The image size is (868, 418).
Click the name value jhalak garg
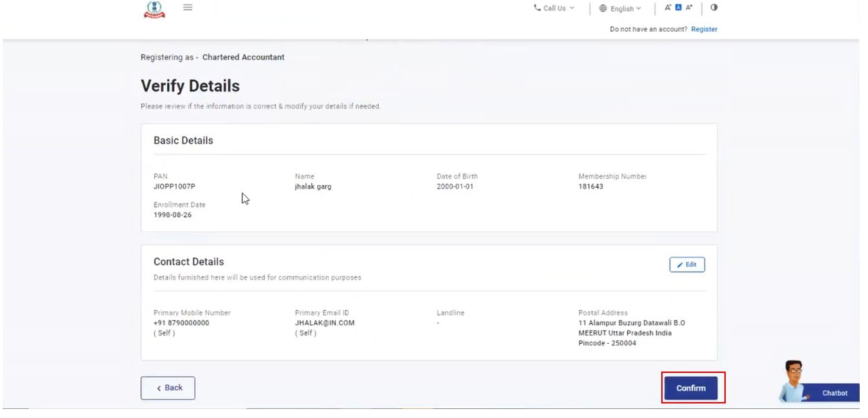coord(313,186)
